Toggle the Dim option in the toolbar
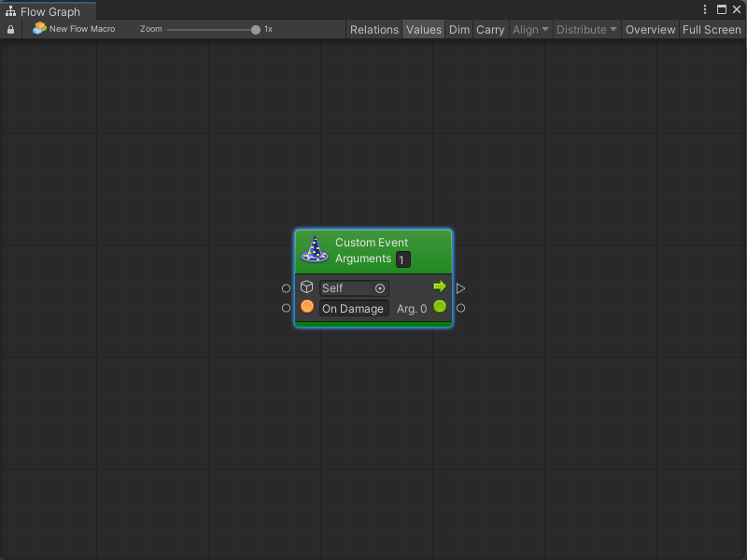 coord(459,30)
